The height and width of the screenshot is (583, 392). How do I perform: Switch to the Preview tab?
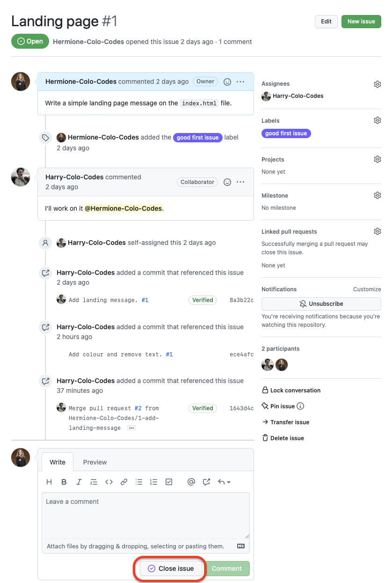tap(95, 462)
